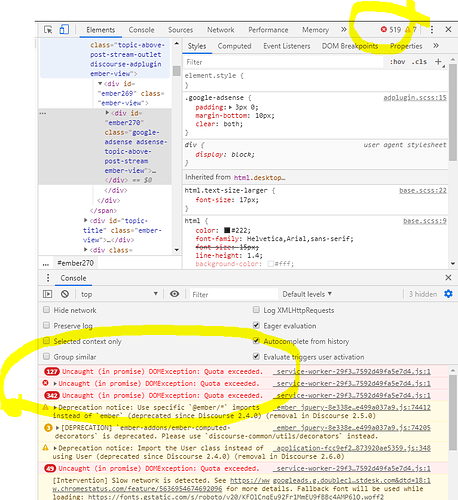Open DevTools three-dot customize menu
458x500 pixels.
[x=432, y=30]
